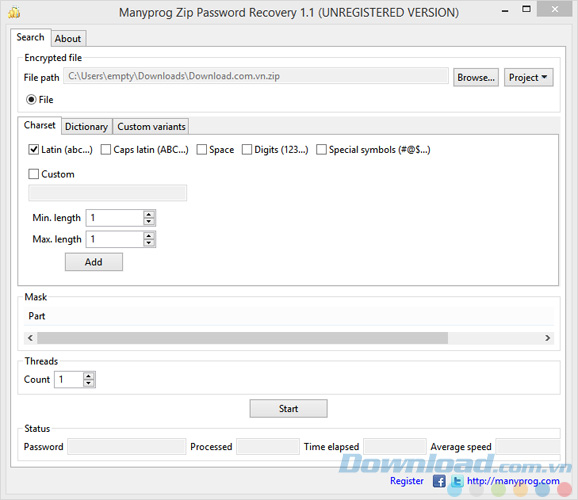Click the Average speed status field
The height and width of the screenshot is (500, 578).
[528, 447]
